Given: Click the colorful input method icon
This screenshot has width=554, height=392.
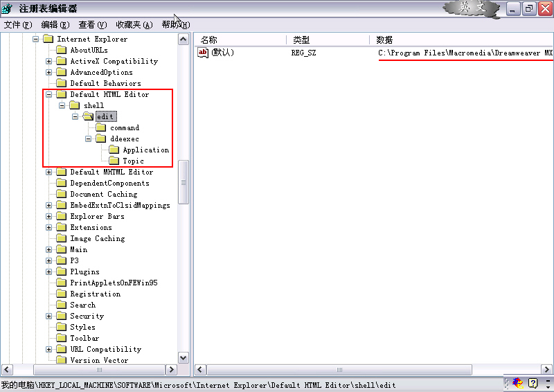Looking at the screenshot, I should (518, 383).
